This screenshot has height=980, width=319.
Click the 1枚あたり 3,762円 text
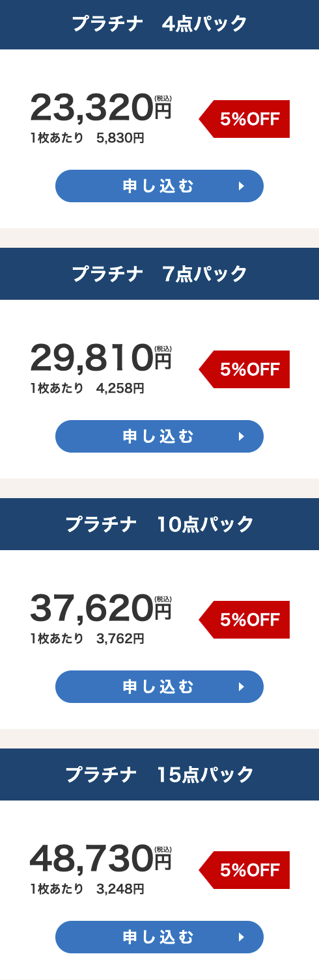pyautogui.click(x=87, y=639)
